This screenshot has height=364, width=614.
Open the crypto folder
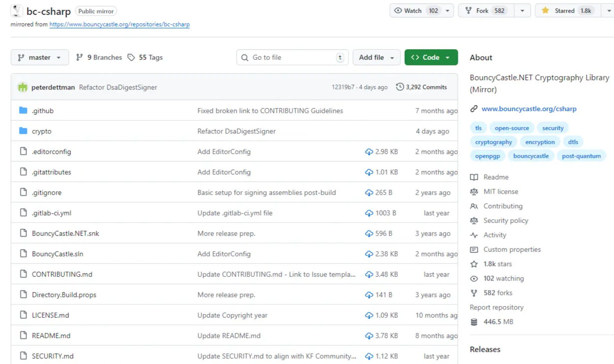[x=41, y=131]
